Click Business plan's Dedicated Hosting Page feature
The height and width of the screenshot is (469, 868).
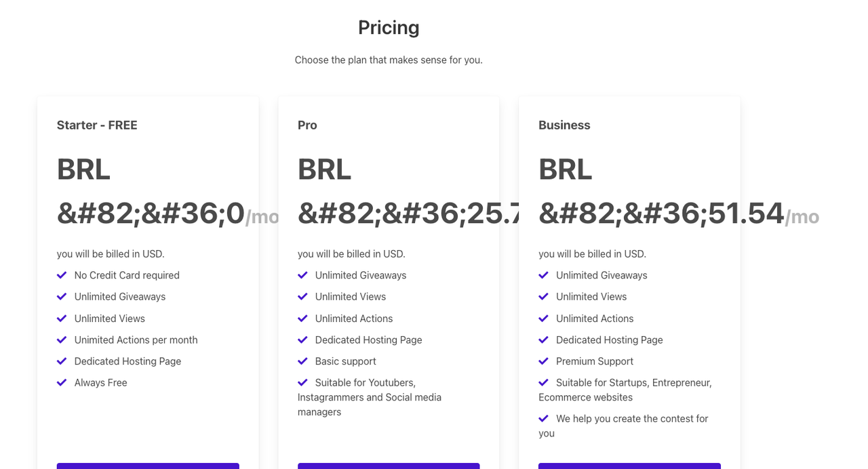coord(609,340)
